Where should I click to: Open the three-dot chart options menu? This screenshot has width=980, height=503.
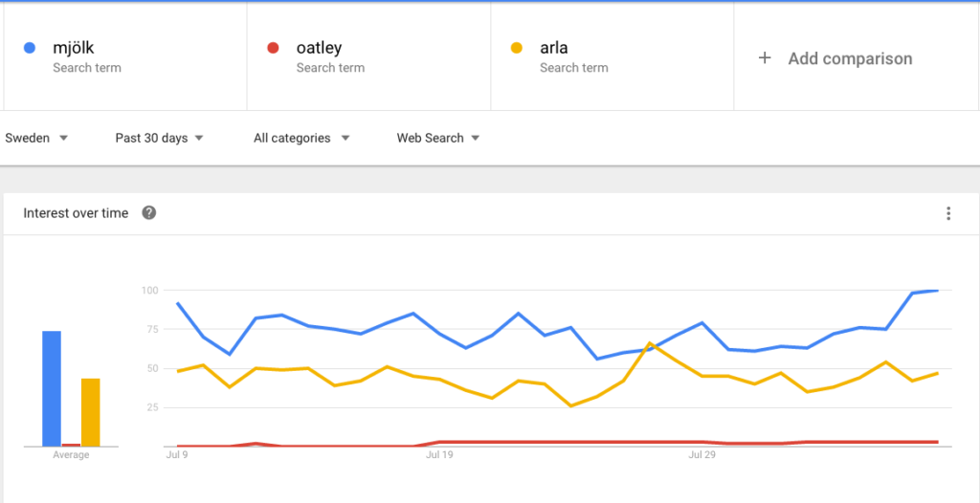947,213
